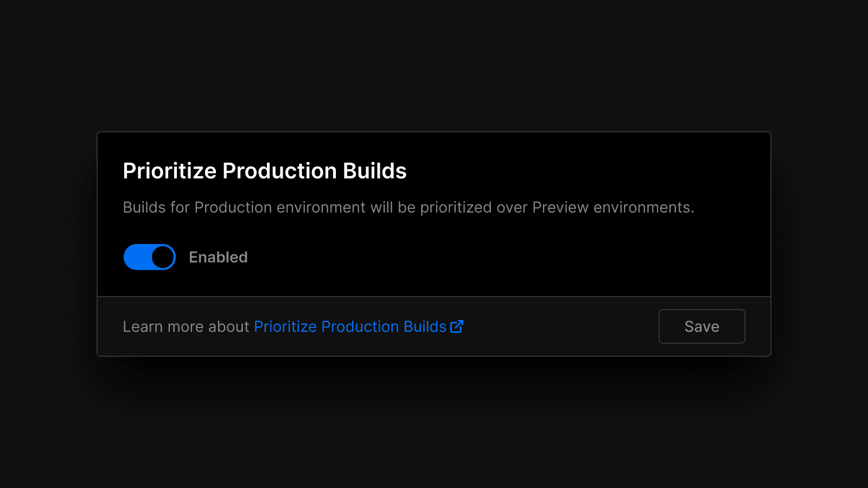Click the Enabled label beside the switch
868x488 pixels.
pyautogui.click(x=218, y=257)
